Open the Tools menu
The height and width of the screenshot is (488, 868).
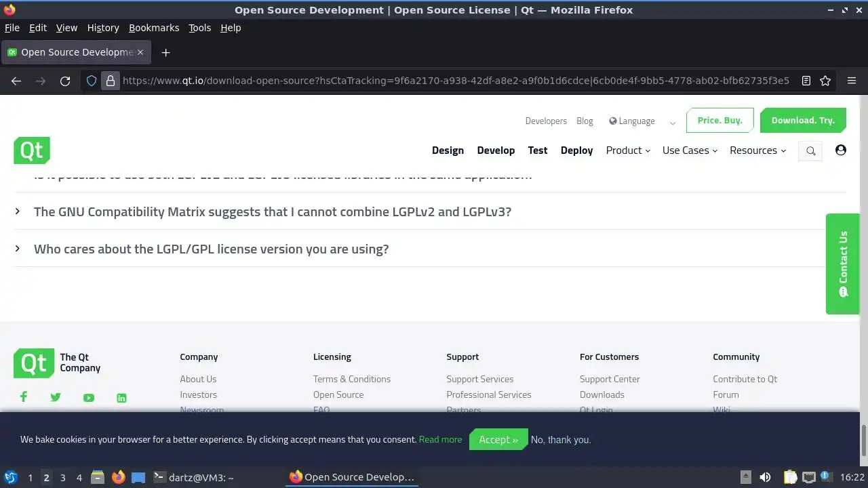click(199, 28)
